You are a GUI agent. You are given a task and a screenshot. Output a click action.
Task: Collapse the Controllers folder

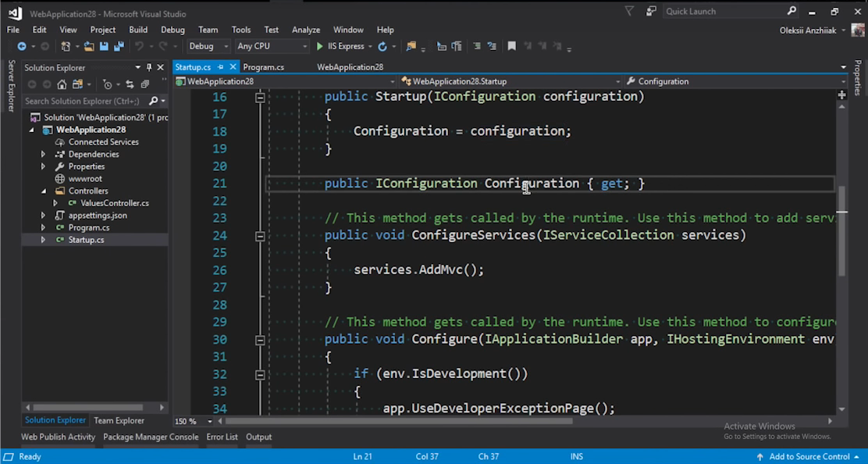[x=43, y=191]
